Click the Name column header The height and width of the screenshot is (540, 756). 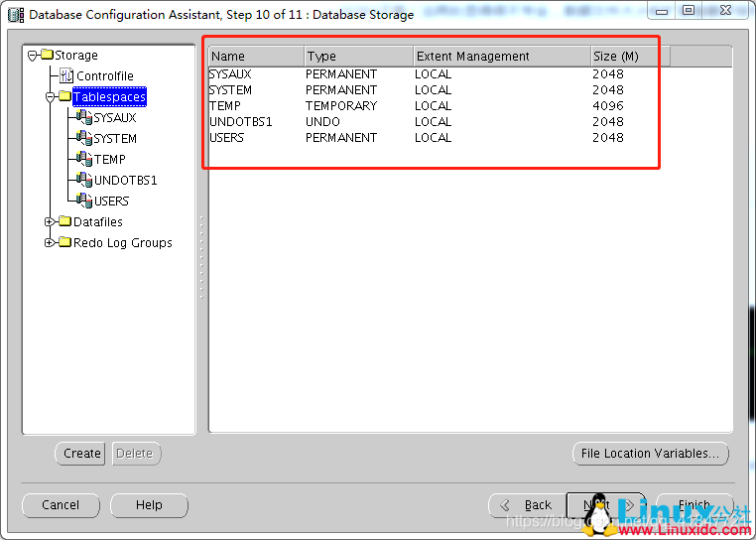(257, 57)
